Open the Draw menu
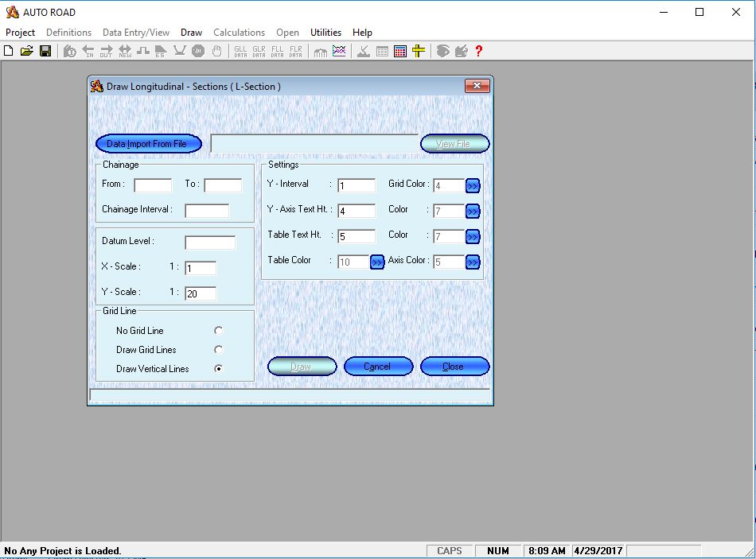The height and width of the screenshot is (559, 756). point(192,33)
